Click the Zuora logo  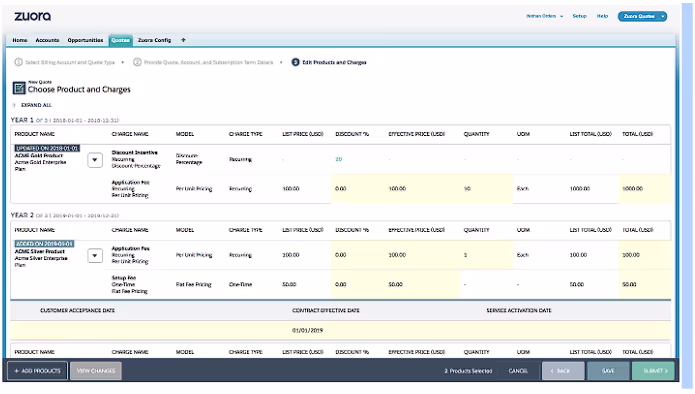point(32,16)
